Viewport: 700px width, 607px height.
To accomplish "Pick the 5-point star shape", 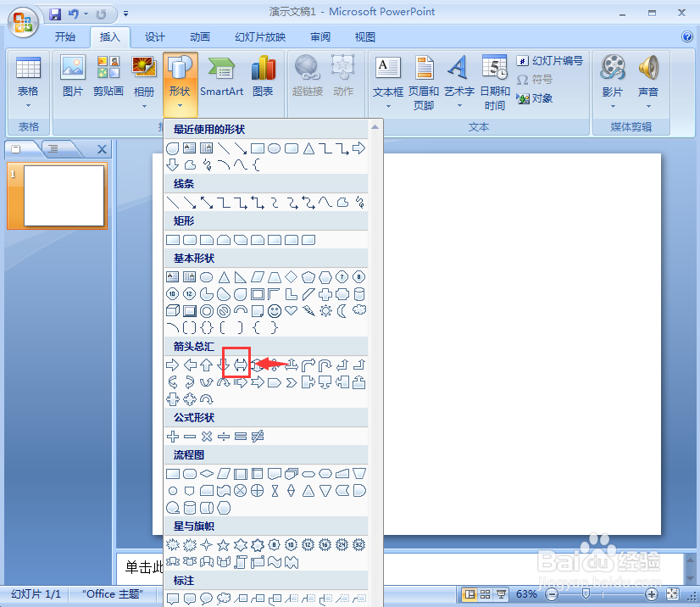I will [223, 545].
